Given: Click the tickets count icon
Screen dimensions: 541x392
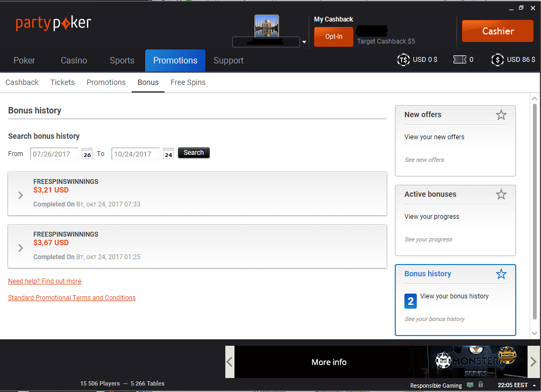Looking at the screenshot, I should pos(460,60).
